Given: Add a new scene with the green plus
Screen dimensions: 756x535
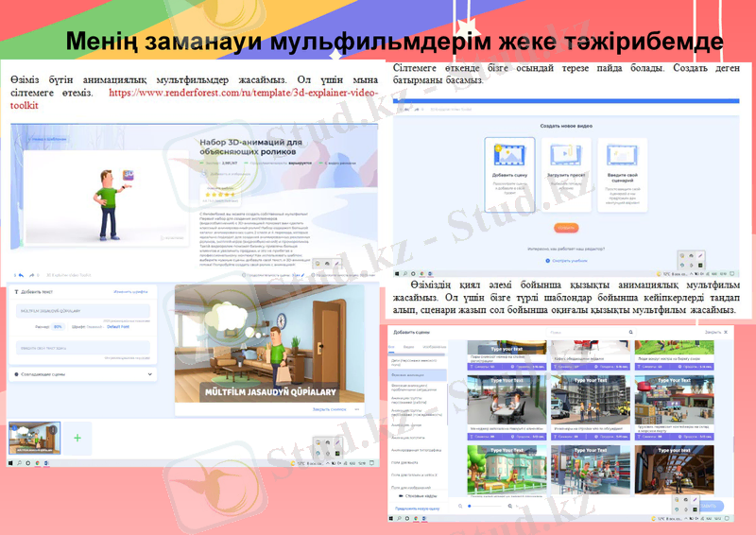Looking at the screenshot, I should (77, 438).
